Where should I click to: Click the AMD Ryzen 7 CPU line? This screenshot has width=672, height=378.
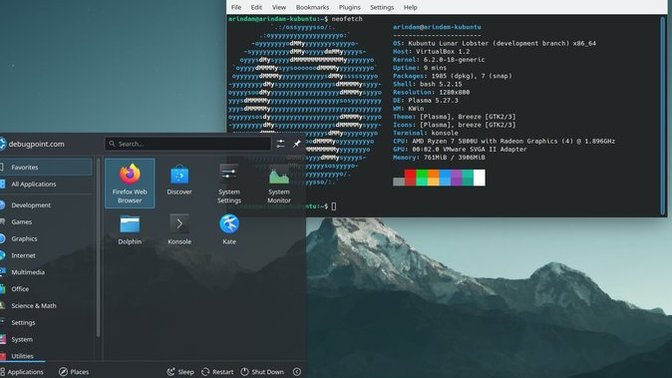(x=504, y=141)
